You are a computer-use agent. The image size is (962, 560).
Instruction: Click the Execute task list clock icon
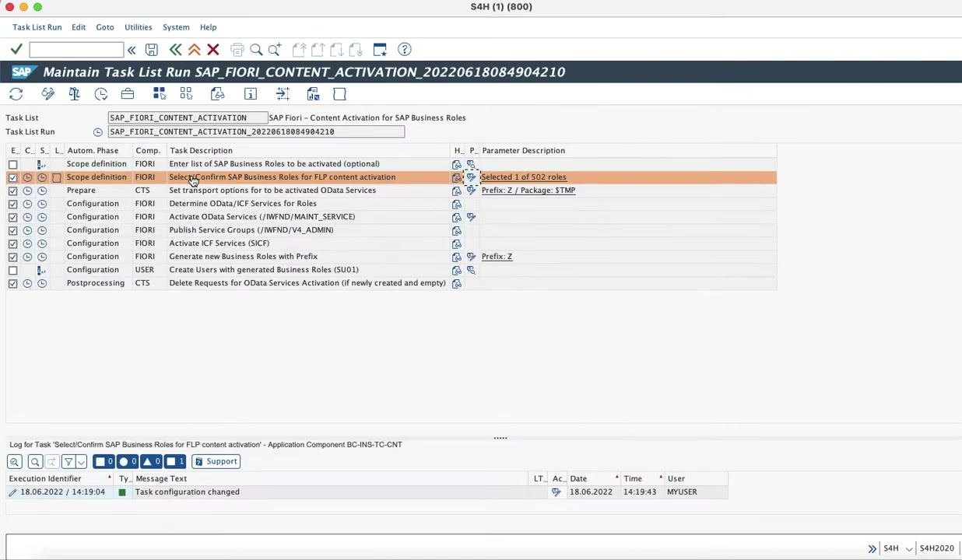(x=101, y=94)
